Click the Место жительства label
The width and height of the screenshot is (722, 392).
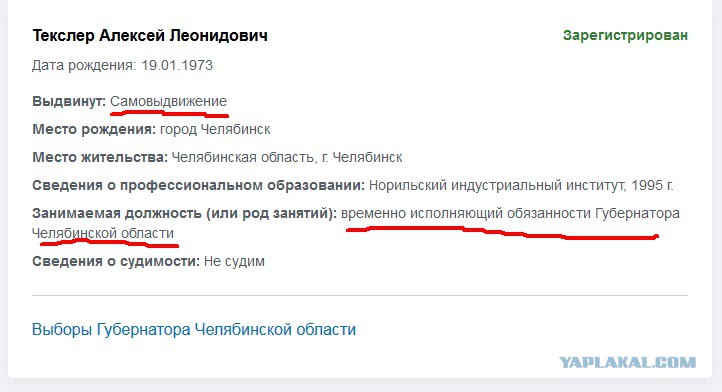pos(100,158)
